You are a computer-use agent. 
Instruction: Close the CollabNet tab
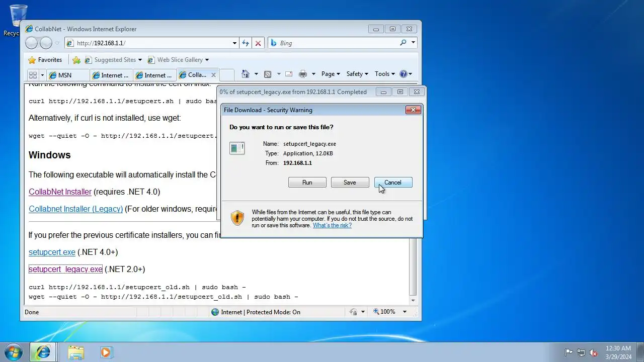(213, 75)
